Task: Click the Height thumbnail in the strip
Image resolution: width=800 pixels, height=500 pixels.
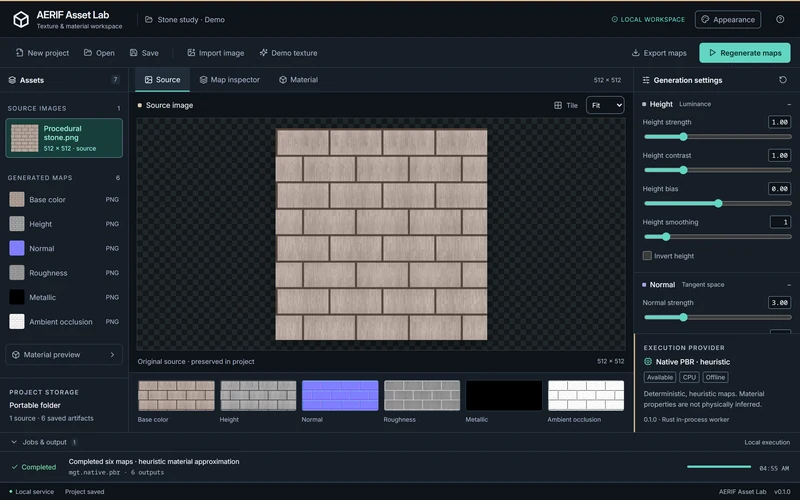Action: (258, 395)
